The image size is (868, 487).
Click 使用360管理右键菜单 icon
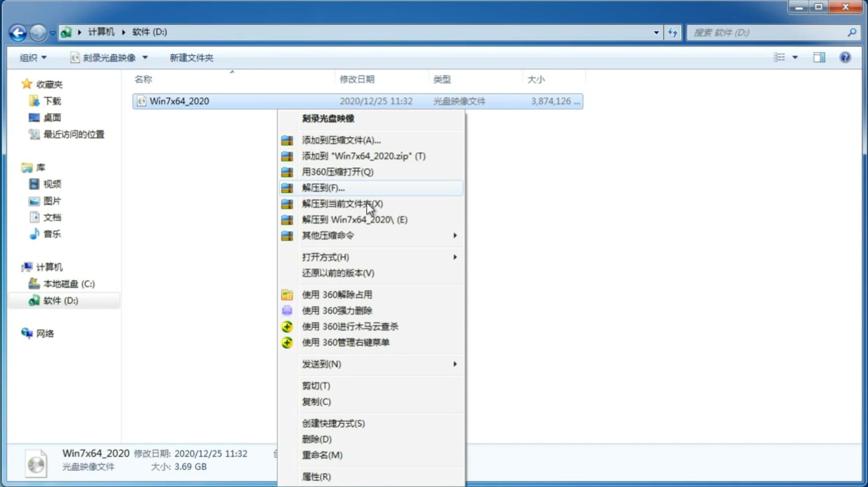coord(286,342)
